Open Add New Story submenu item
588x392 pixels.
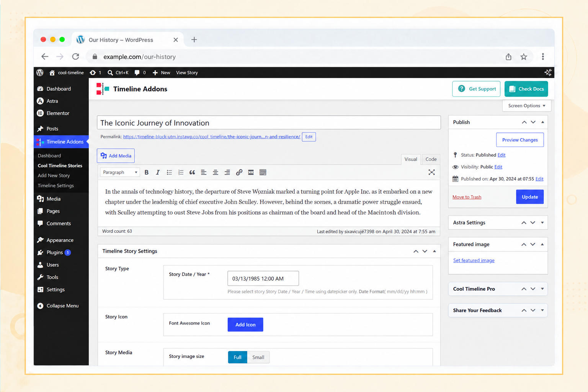[x=54, y=176]
